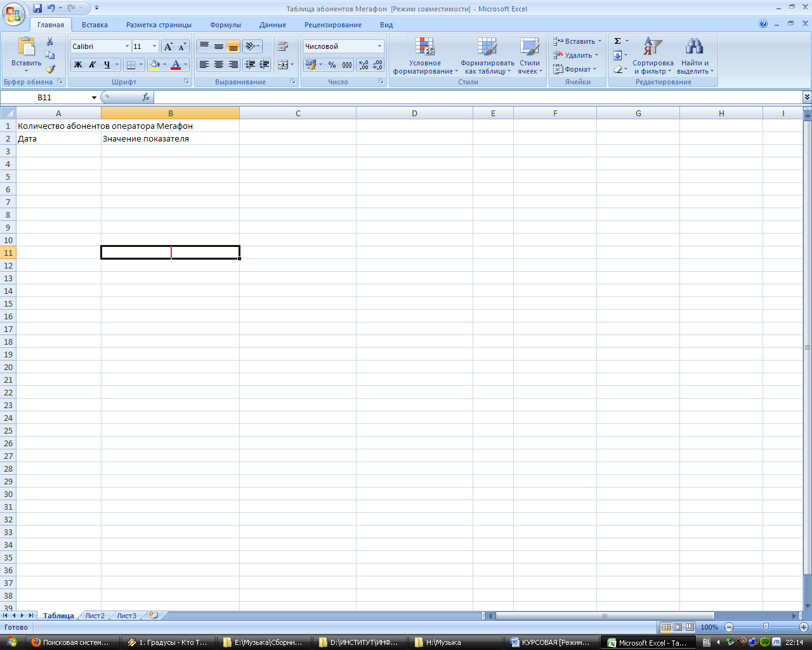
Task: Open the Fill down-arrow tool in Редактирование
Action: coord(617,55)
